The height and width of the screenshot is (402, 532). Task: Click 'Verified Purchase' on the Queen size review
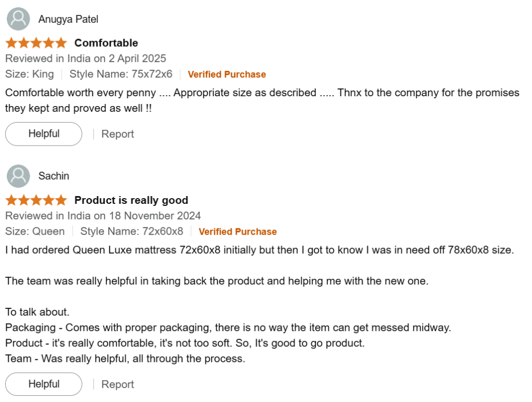click(237, 232)
